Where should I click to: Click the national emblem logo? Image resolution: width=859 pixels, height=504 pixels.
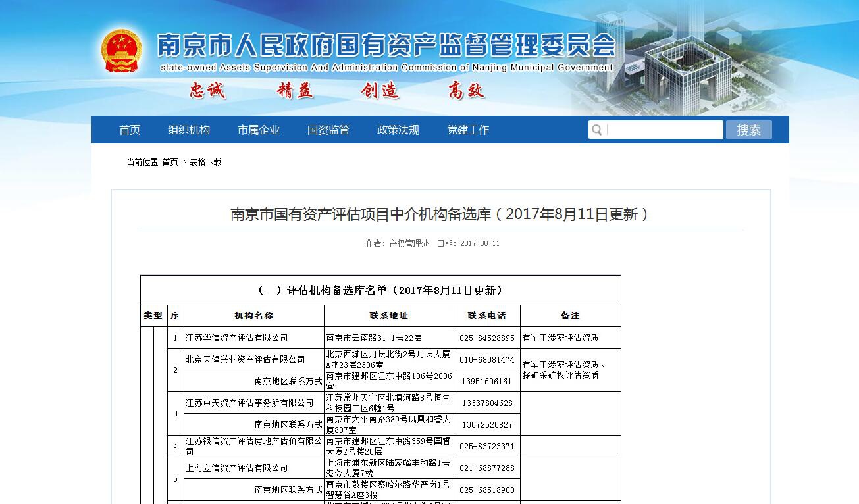[x=121, y=50]
